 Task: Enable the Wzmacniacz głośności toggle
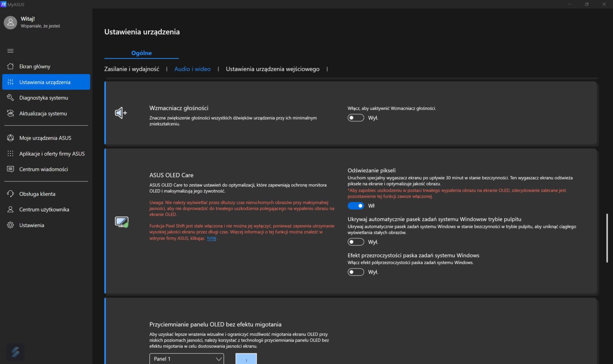click(356, 118)
